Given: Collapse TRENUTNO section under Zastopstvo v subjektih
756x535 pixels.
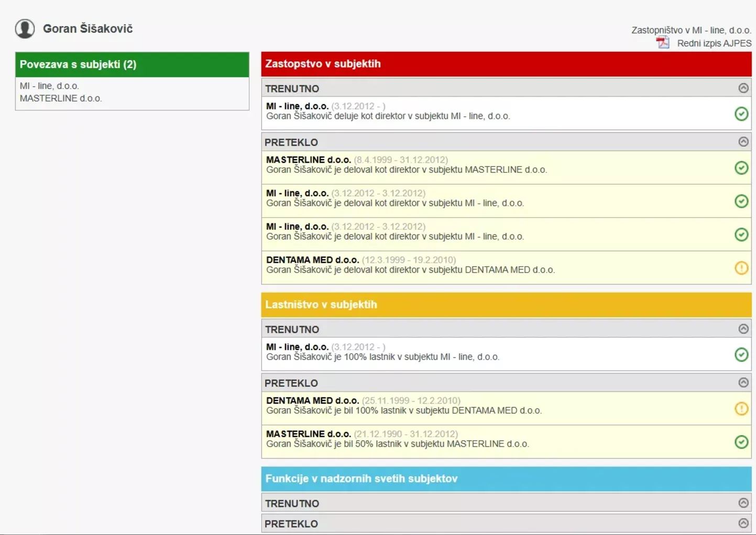Looking at the screenshot, I should (x=743, y=88).
